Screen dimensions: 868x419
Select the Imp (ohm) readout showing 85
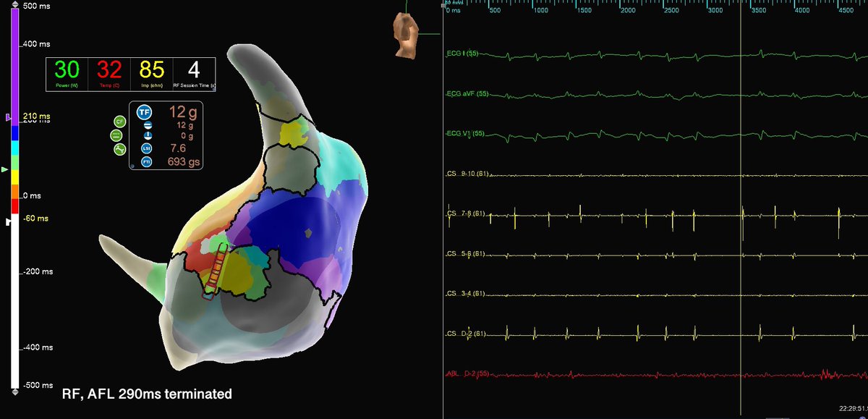(x=151, y=74)
